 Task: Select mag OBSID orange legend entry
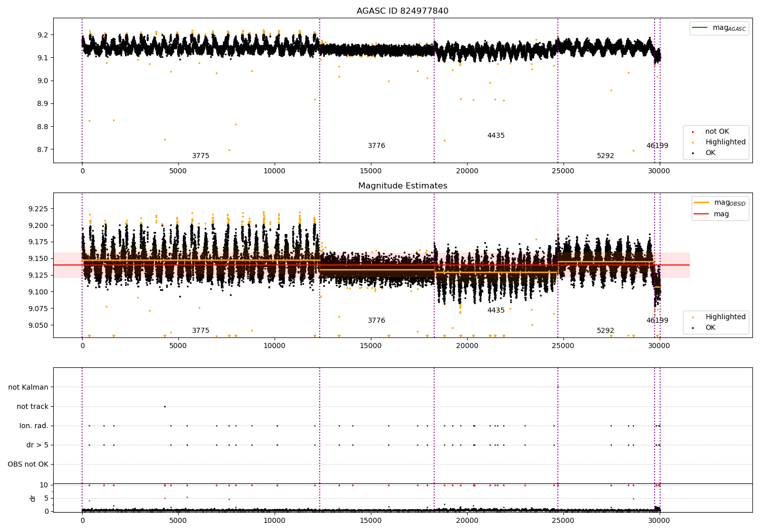point(720,203)
